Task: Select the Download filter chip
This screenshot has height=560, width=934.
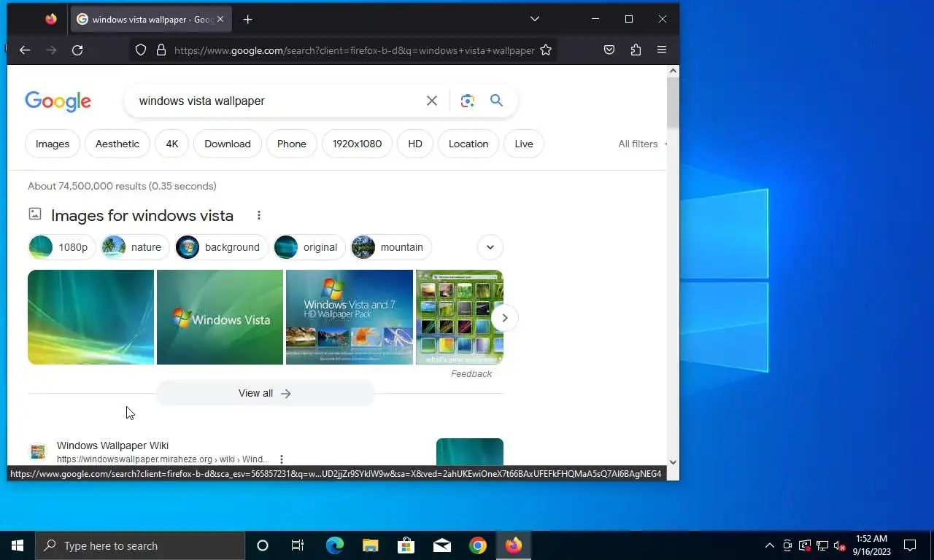Action: 228,144
